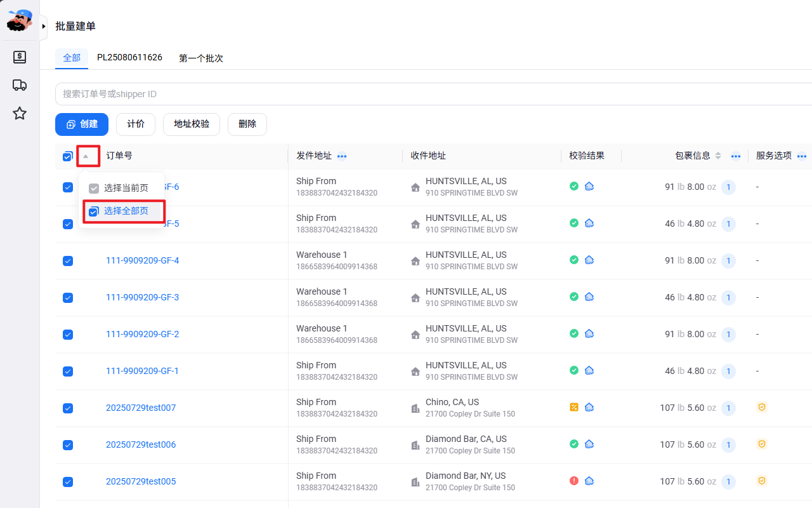Open order 20250729test005 link
The height and width of the screenshot is (508, 812).
pos(141,481)
